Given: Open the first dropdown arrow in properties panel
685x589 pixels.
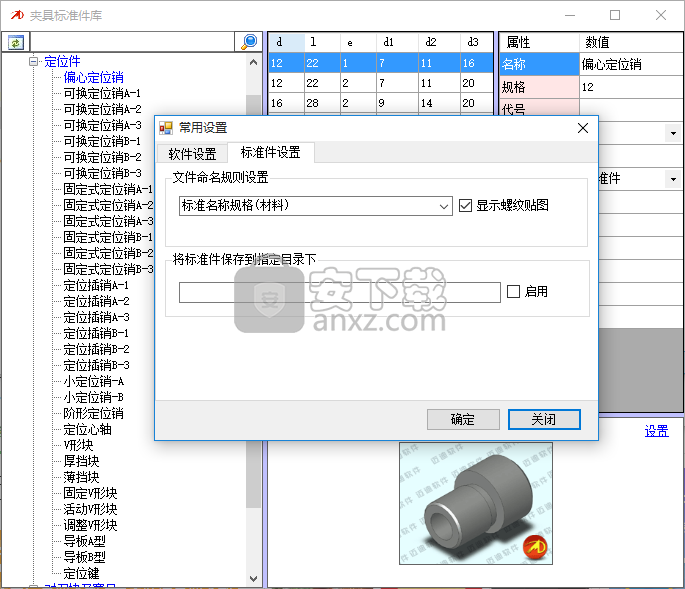Looking at the screenshot, I should click(673, 133).
